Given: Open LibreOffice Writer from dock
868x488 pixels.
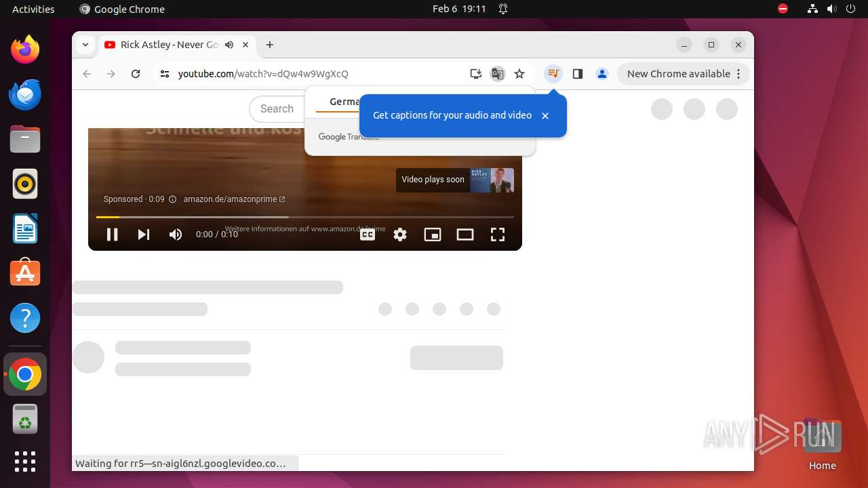Looking at the screenshot, I should tap(25, 228).
